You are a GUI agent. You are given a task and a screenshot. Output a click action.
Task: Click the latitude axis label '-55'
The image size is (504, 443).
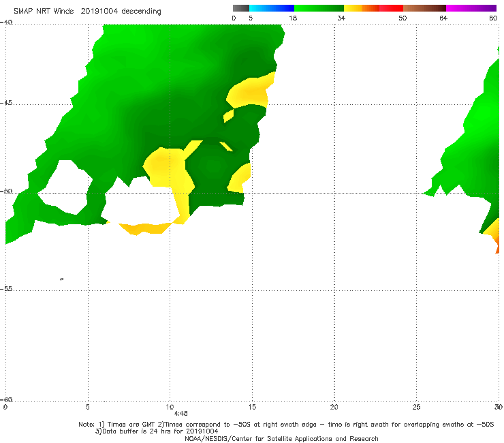pos(6,289)
